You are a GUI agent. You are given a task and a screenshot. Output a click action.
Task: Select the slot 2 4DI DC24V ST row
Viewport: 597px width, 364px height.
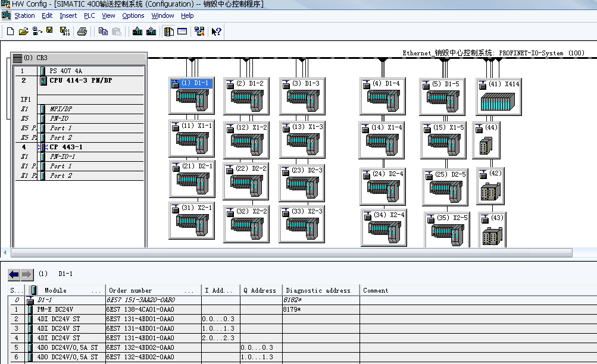(302, 319)
